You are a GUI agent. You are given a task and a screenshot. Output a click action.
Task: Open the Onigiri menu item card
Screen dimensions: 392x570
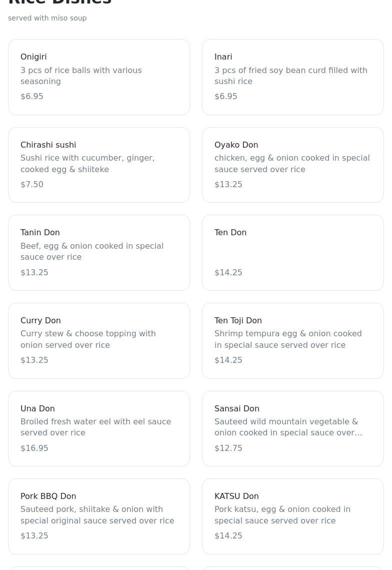(99, 77)
